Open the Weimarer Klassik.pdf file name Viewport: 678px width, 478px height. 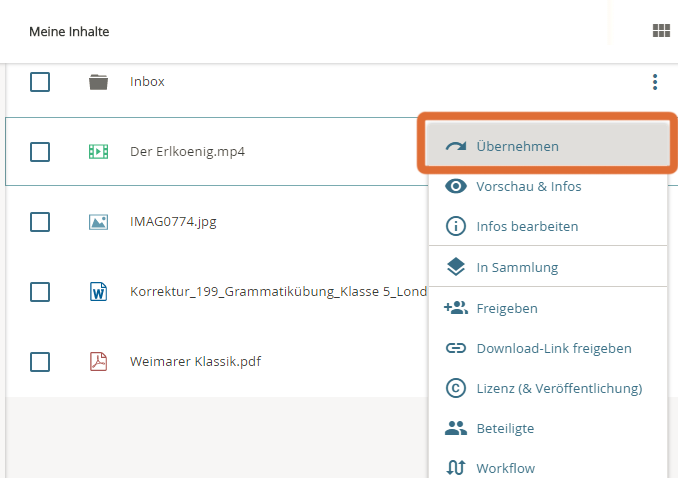tap(195, 362)
